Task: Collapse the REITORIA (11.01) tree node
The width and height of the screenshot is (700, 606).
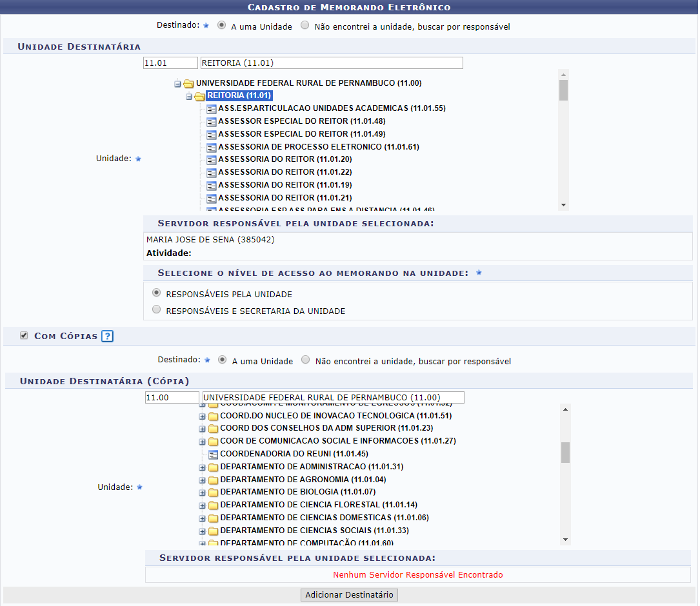Action: [189, 97]
